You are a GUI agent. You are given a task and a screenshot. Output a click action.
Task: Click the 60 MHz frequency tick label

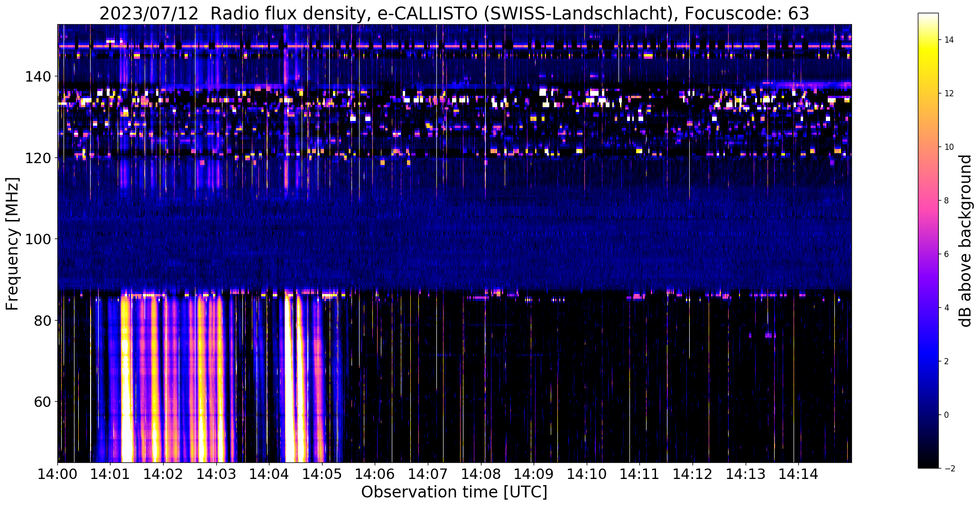(42, 402)
